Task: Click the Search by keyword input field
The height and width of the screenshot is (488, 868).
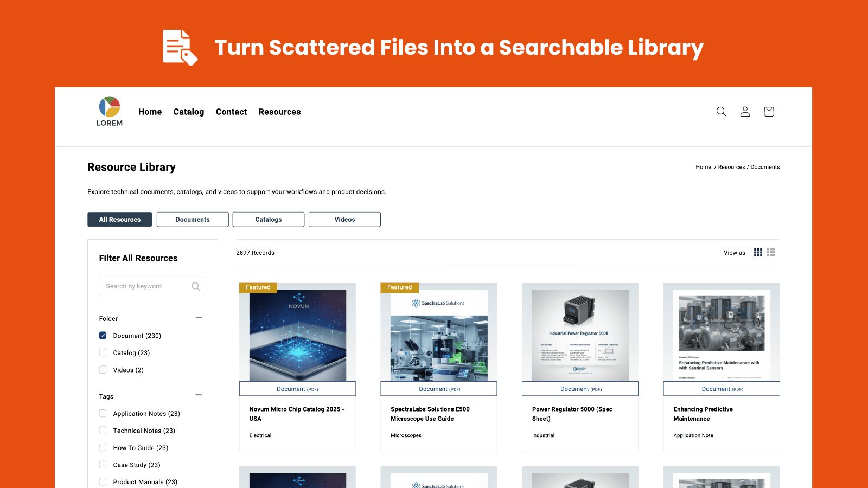Action: click(x=146, y=286)
